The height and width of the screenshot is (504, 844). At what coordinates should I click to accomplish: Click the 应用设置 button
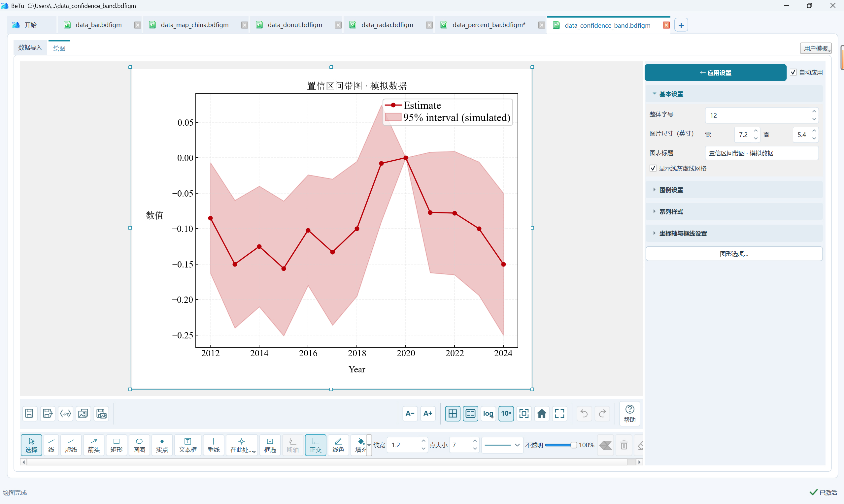point(715,73)
